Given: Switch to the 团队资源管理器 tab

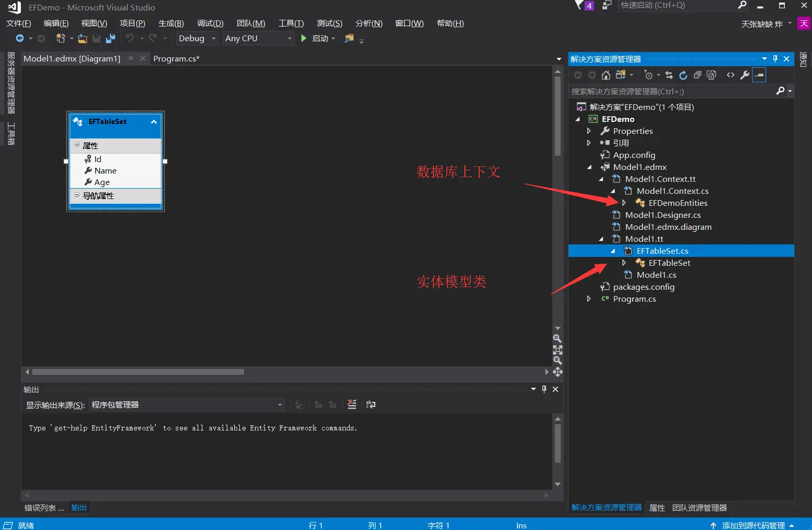Looking at the screenshot, I should [699, 508].
